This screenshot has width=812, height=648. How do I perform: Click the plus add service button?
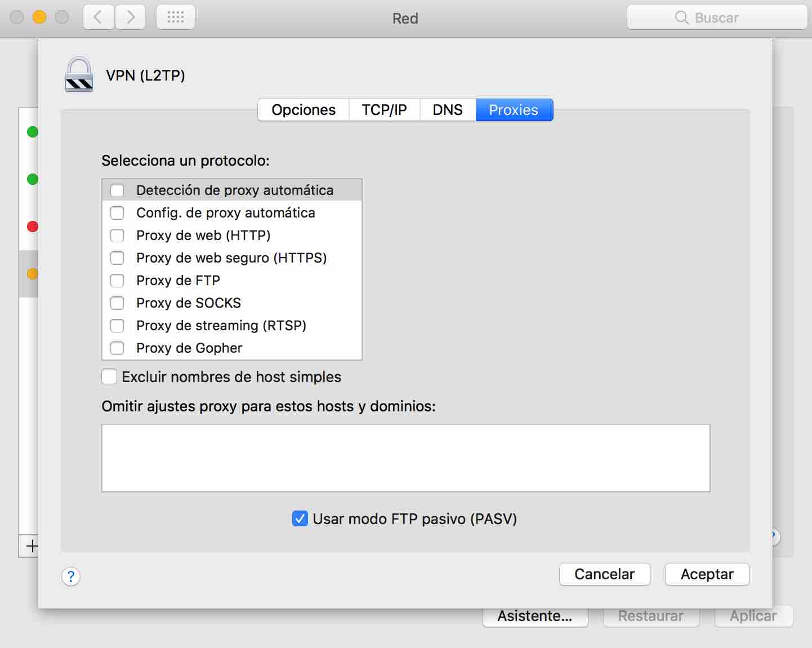pyautogui.click(x=32, y=546)
